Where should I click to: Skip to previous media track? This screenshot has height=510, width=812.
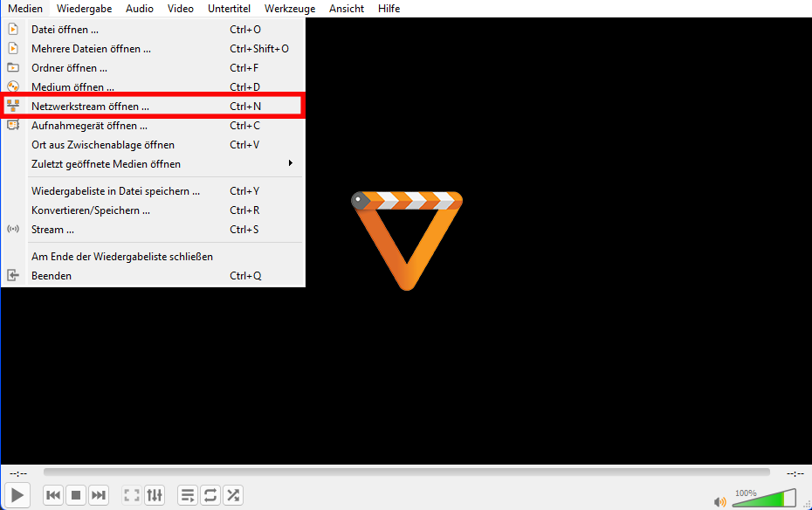tap(53, 495)
